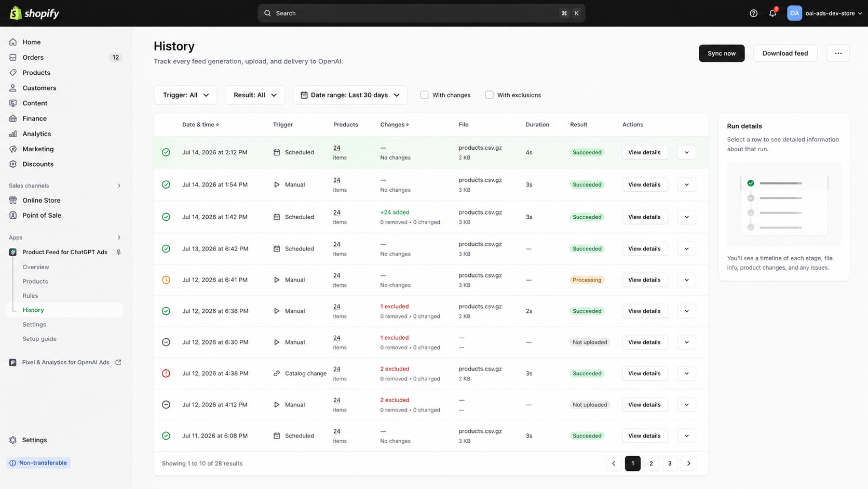The width and height of the screenshot is (868, 489).
Task: Click the Download feed button
Action: [x=785, y=53]
